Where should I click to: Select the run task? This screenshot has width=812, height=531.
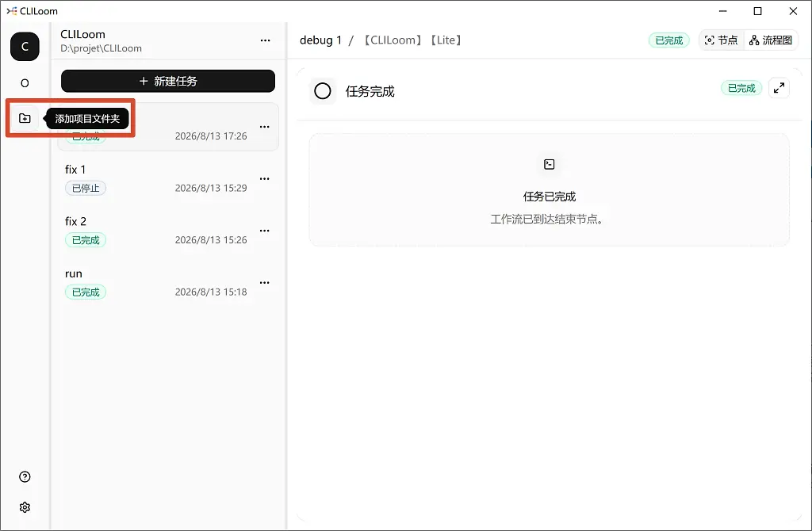point(168,283)
